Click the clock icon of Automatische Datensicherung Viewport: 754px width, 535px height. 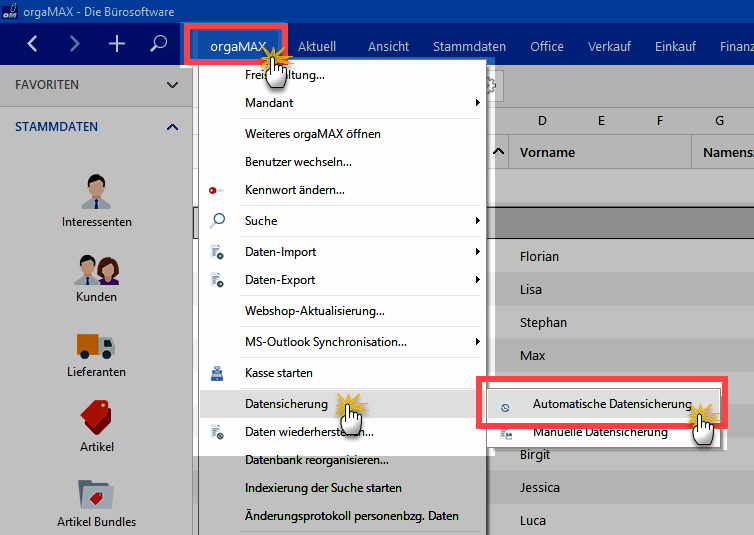[505, 408]
